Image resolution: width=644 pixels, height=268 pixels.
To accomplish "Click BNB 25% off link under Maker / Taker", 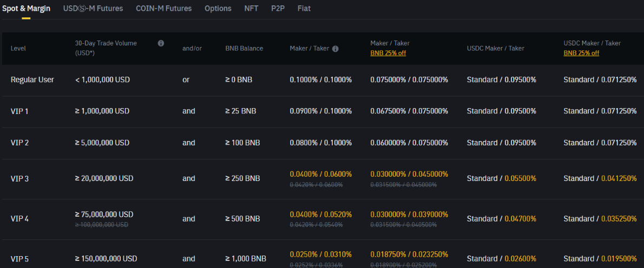I will pos(388,53).
